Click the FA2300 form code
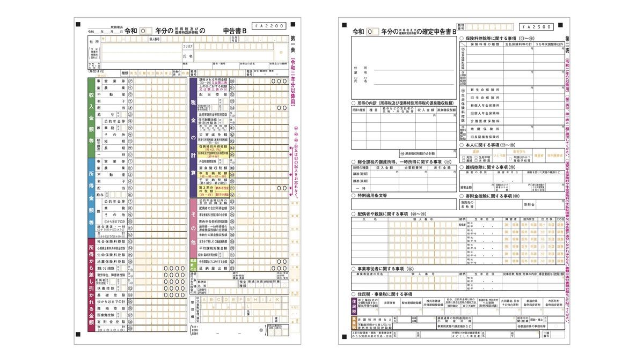The height and width of the screenshot is (362, 644). point(536,26)
